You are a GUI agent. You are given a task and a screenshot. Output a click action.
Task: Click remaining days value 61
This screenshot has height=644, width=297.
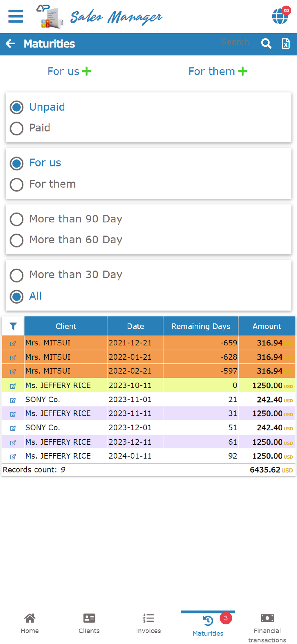[x=233, y=442]
